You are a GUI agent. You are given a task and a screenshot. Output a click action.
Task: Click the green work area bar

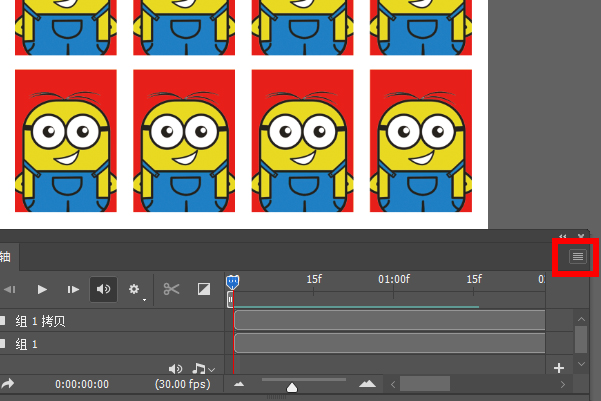click(356, 307)
